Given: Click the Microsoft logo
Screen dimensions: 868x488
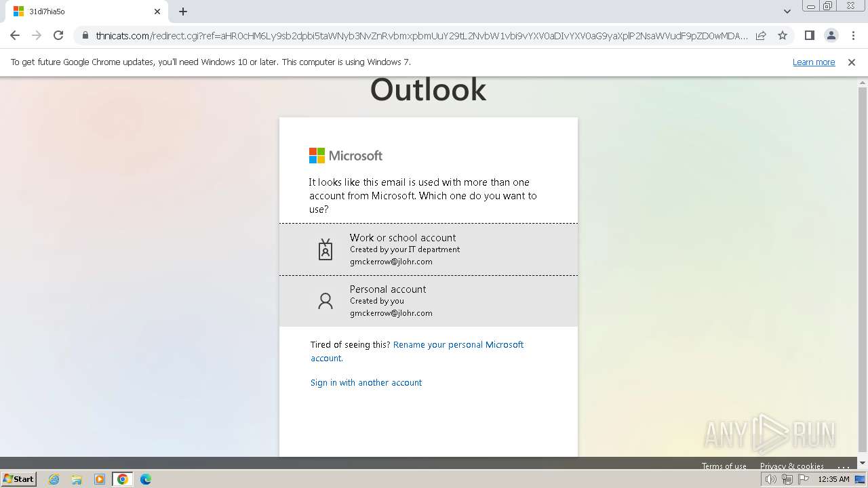Looking at the screenshot, I should tap(346, 156).
